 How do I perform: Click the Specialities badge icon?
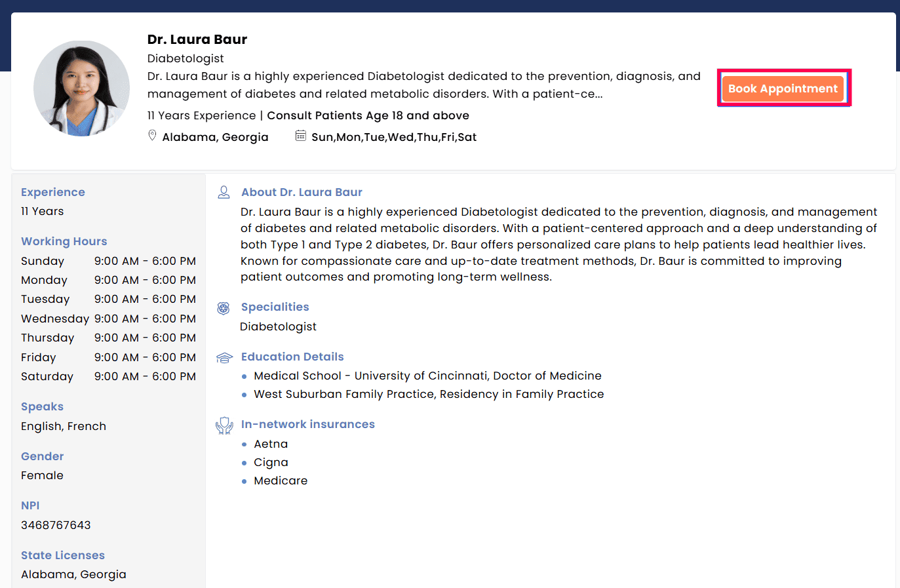tap(224, 307)
